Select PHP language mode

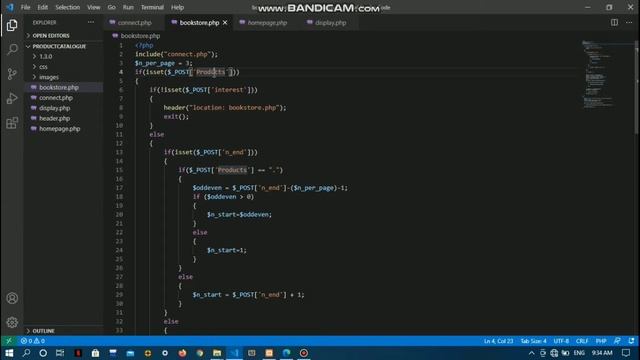601,341
